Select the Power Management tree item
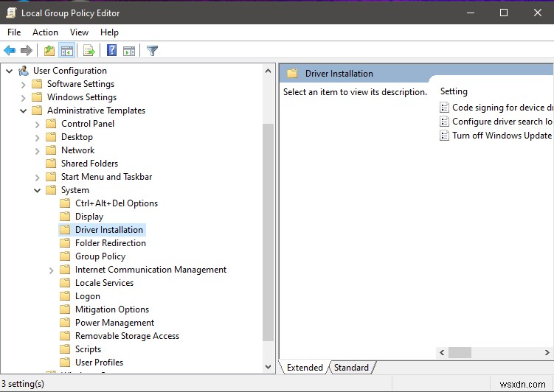This screenshot has height=392, width=554. [107, 323]
